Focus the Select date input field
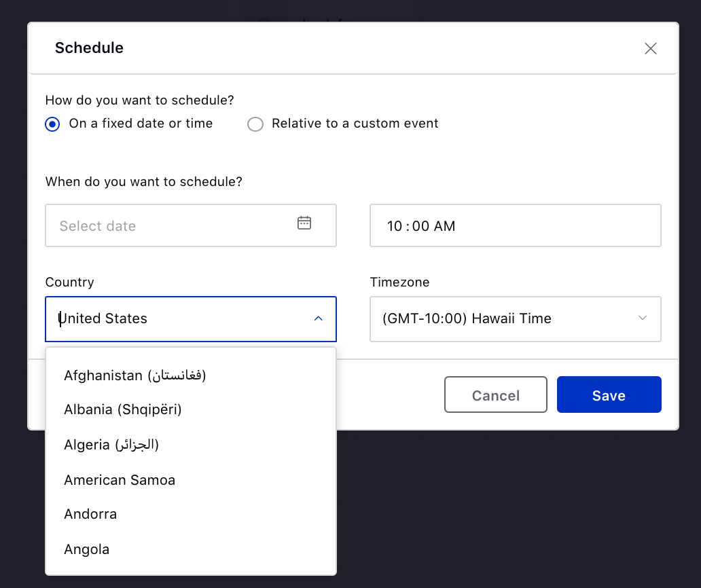This screenshot has height=588, width=701. [191, 225]
